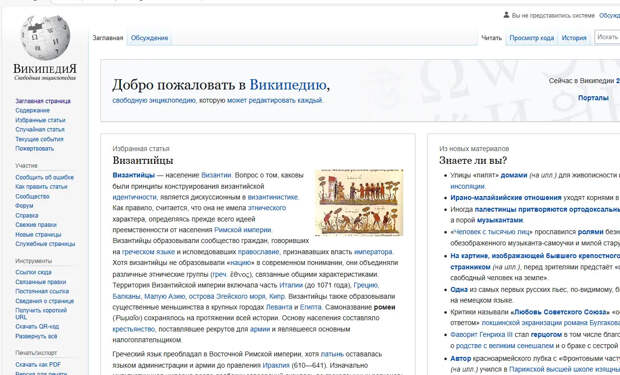Open the византинистике link
Viewport: 620px width, 375px height.
(x=272, y=197)
